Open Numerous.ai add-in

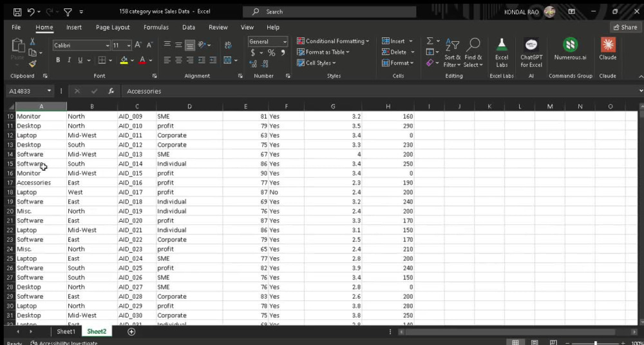(x=570, y=50)
